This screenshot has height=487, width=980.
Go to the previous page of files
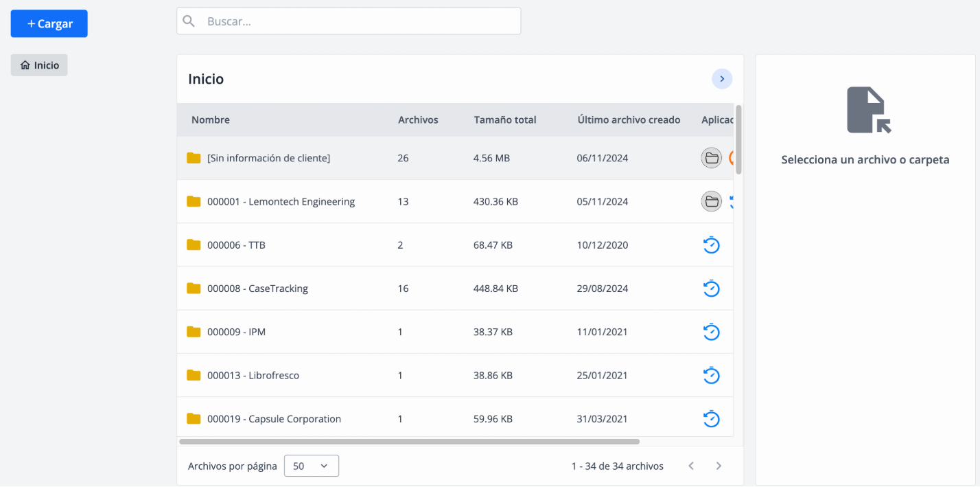pos(691,466)
